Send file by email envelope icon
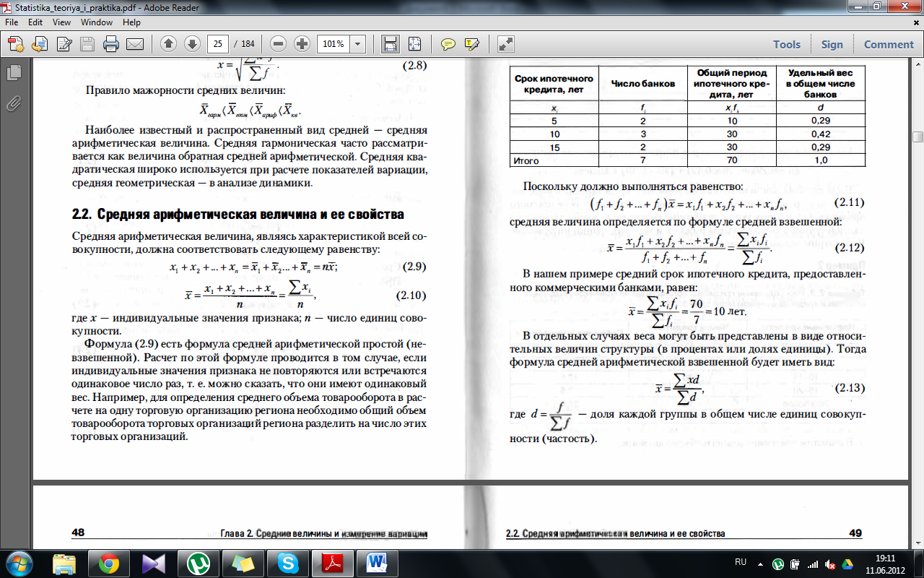Image resolution: width=924 pixels, height=578 pixels. [x=134, y=44]
